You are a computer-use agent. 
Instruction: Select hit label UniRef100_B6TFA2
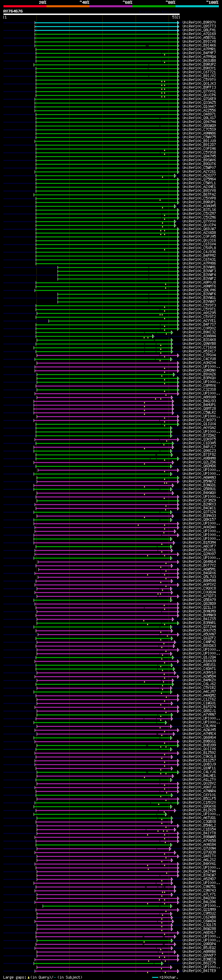coord(199,194)
